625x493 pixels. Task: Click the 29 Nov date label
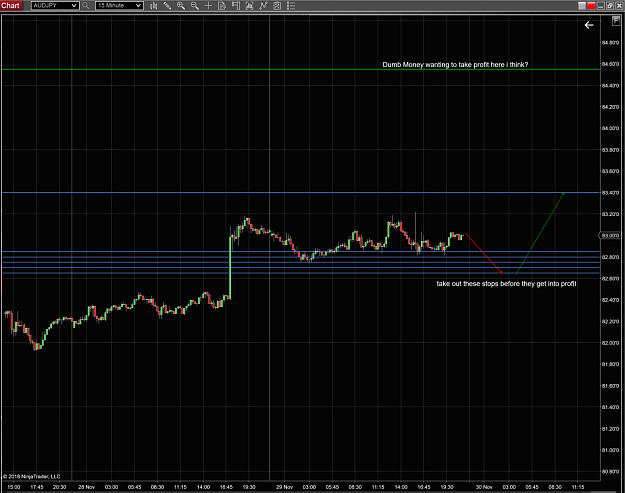pos(284,487)
